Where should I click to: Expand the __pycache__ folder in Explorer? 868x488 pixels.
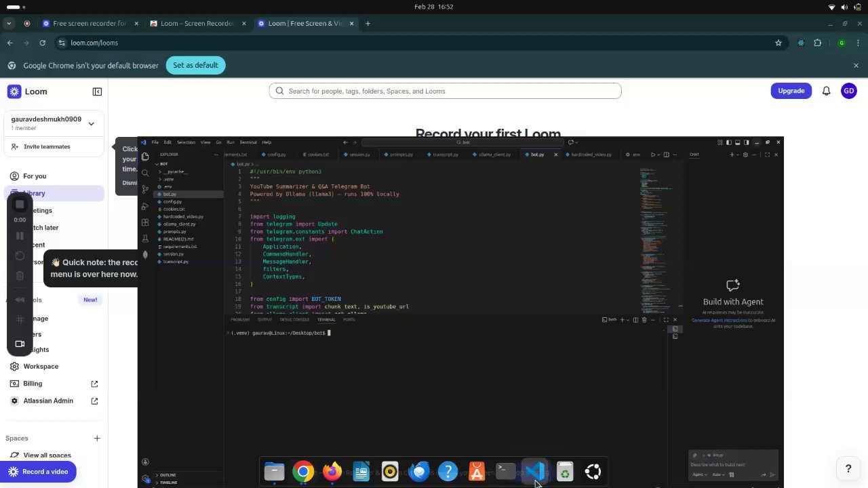point(174,171)
